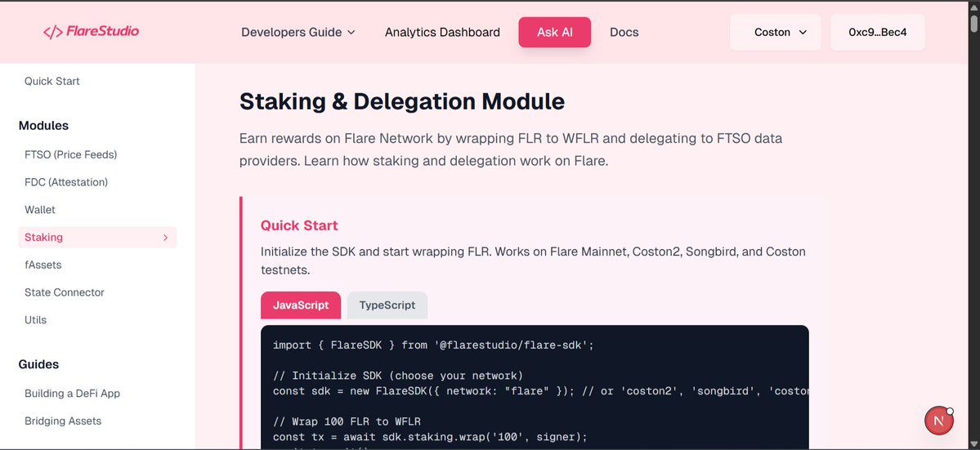Expand the Developers Guide dropdown

tap(298, 32)
